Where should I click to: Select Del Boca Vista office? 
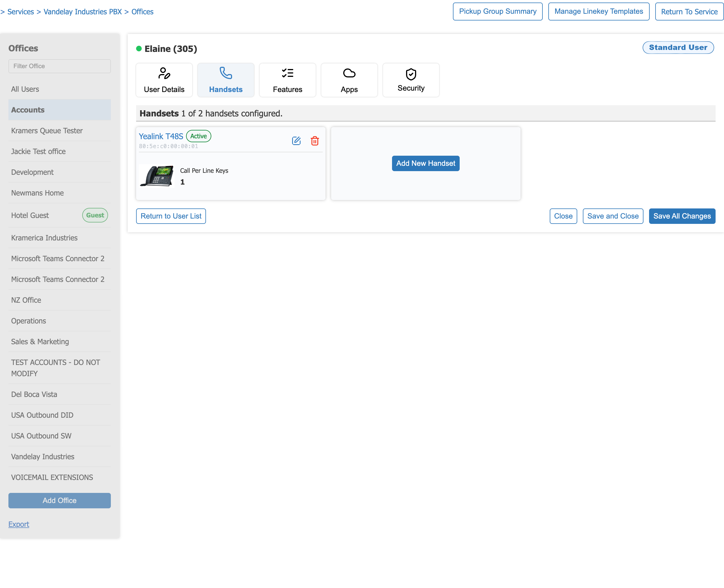[59, 394]
